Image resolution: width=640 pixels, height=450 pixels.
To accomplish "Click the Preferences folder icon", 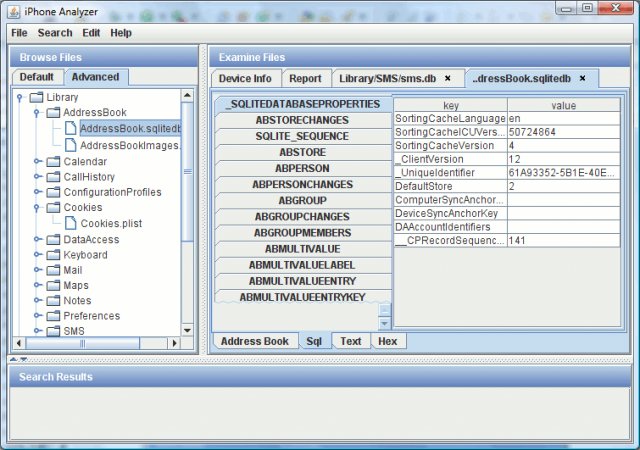I will pos(53,316).
